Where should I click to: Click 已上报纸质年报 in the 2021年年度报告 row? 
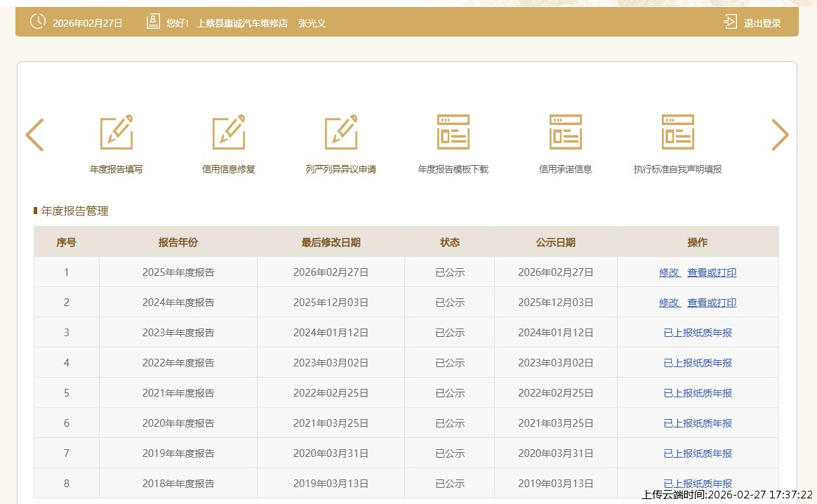click(698, 393)
